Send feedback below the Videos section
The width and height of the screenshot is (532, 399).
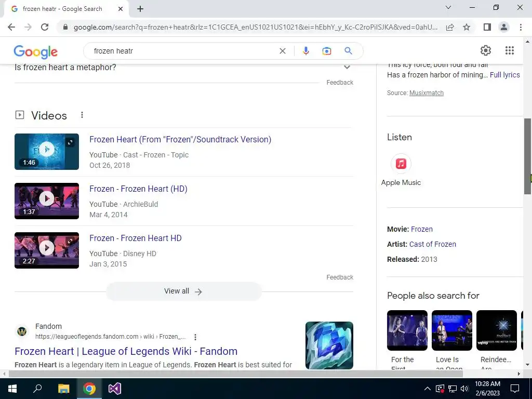coord(340,277)
